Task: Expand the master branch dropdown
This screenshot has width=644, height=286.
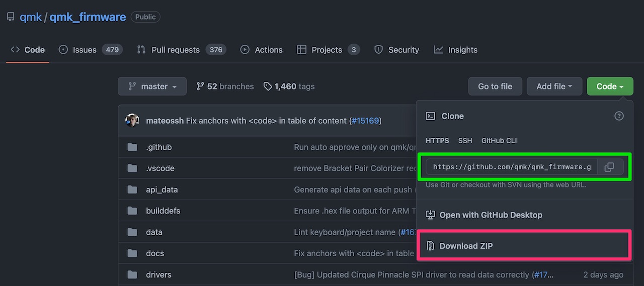Action: [152, 86]
